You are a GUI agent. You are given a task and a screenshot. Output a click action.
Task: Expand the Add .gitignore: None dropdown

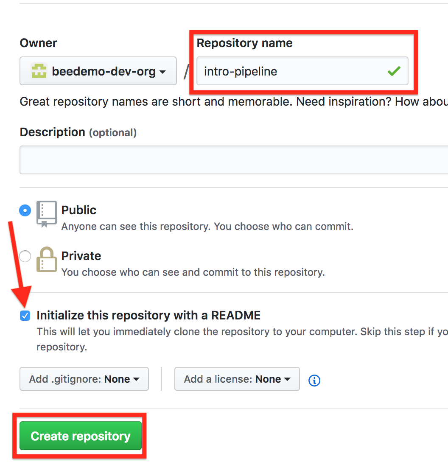pyautogui.click(x=84, y=379)
